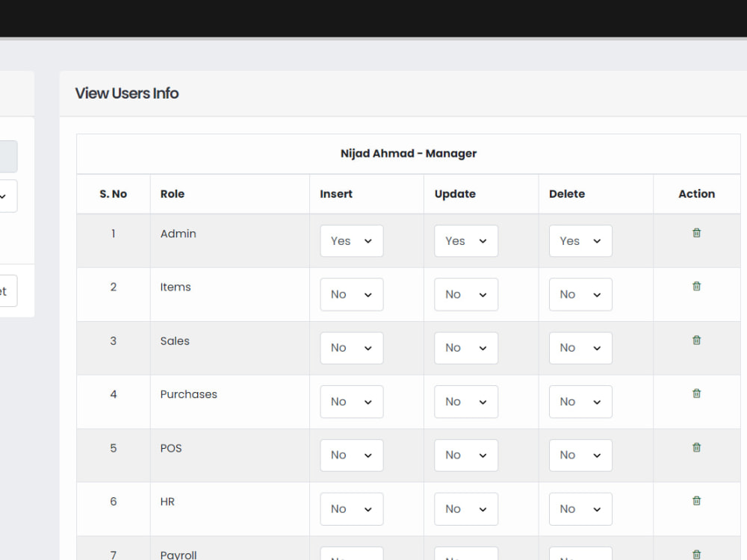Click the S. No column header
Screen dimensions: 747x560
pos(114,194)
